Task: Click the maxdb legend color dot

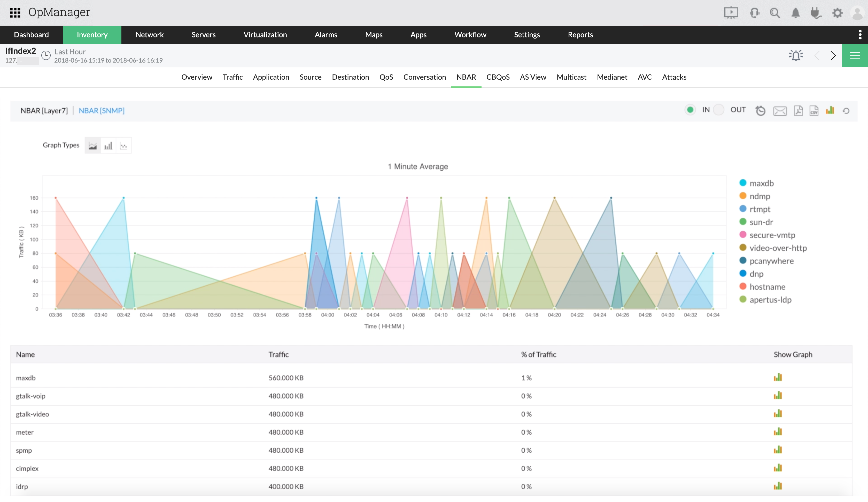Action: 743,183
